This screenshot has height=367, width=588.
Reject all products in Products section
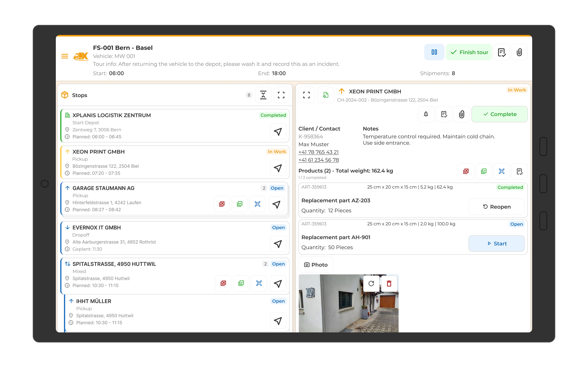[x=466, y=171]
